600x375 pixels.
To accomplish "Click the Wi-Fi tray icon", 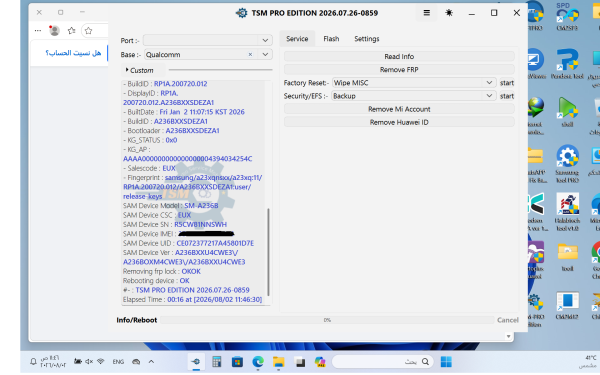I will click(101, 362).
